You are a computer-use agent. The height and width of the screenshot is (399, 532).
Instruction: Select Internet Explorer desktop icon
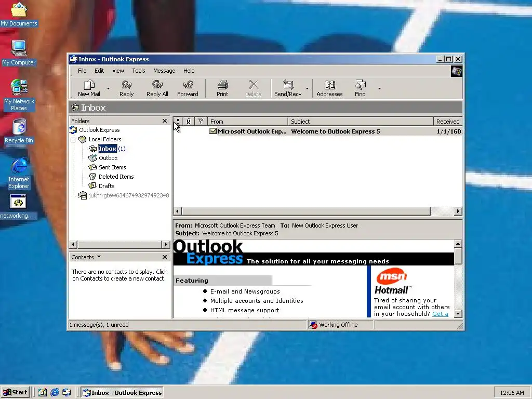[x=19, y=174]
